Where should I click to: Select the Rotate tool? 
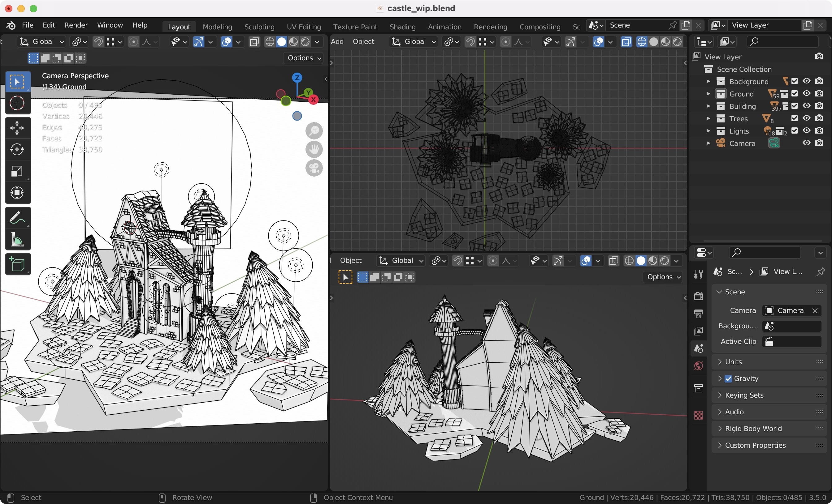point(18,149)
